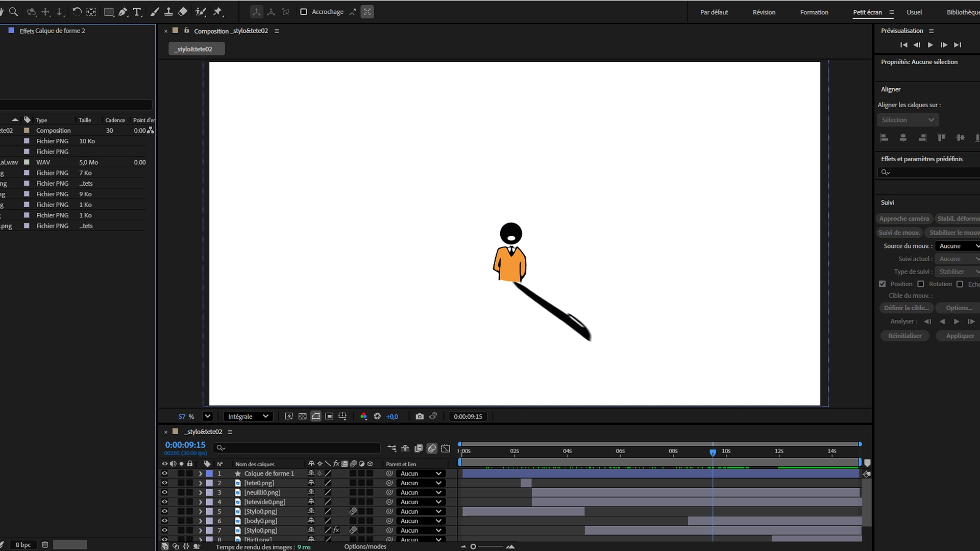Hide the [tete0.png] layer
980x551 pixels.
pyautogui.click(x=164, y=483)
